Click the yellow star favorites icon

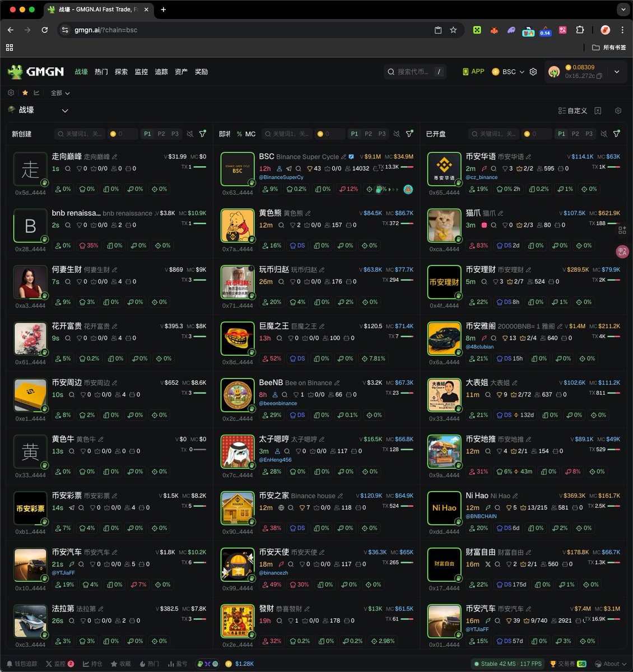tap(25, 93)
